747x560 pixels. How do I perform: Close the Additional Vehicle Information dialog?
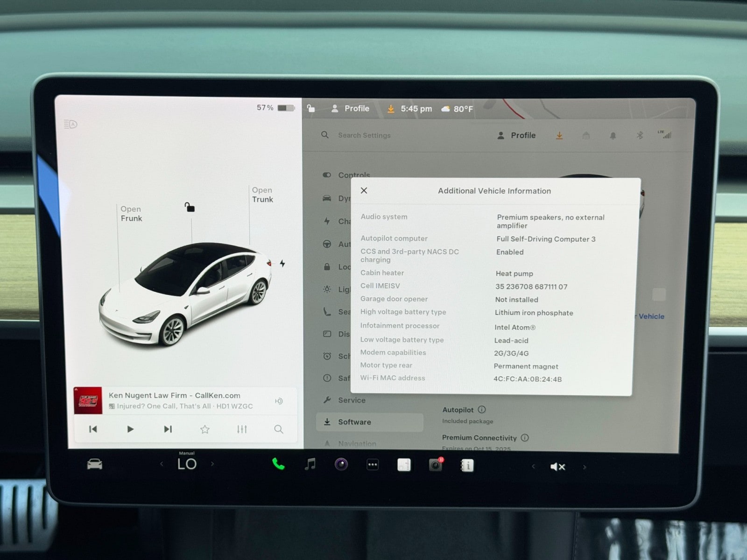click(x=364, y=190)
